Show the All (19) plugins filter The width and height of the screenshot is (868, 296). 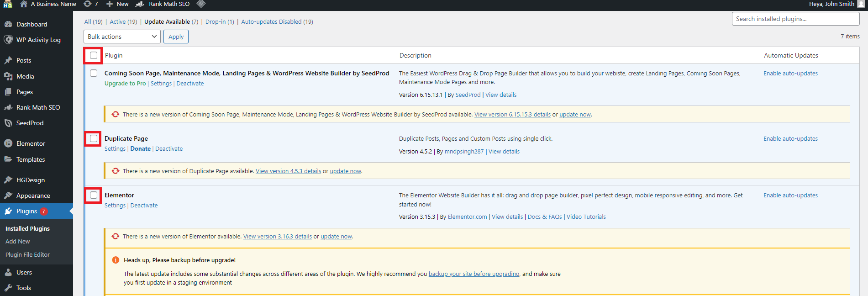[x=93, y=21]
